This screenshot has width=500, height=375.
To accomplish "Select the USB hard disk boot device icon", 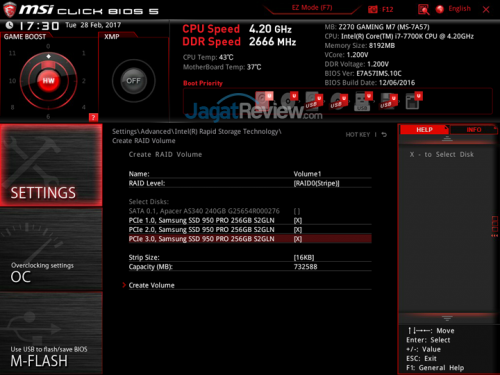I will pyautogui.click(x=314, y=101).
